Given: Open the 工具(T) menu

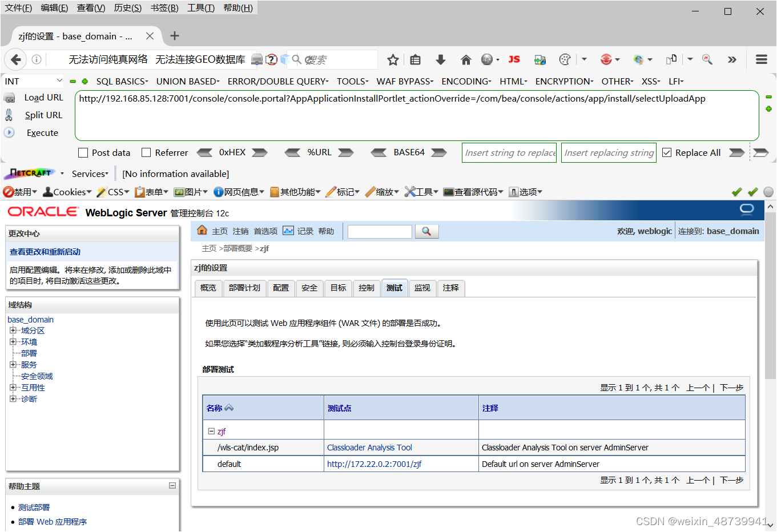Looking at the screenshot, I should (201, 7).
